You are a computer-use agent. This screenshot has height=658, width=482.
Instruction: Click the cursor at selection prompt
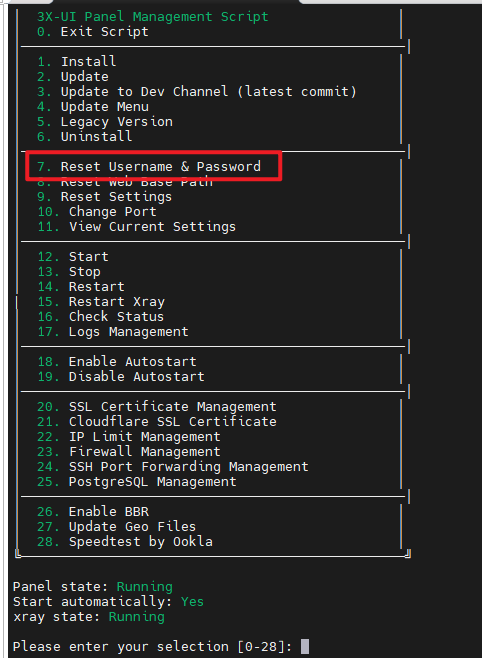(x=305, y=646)
